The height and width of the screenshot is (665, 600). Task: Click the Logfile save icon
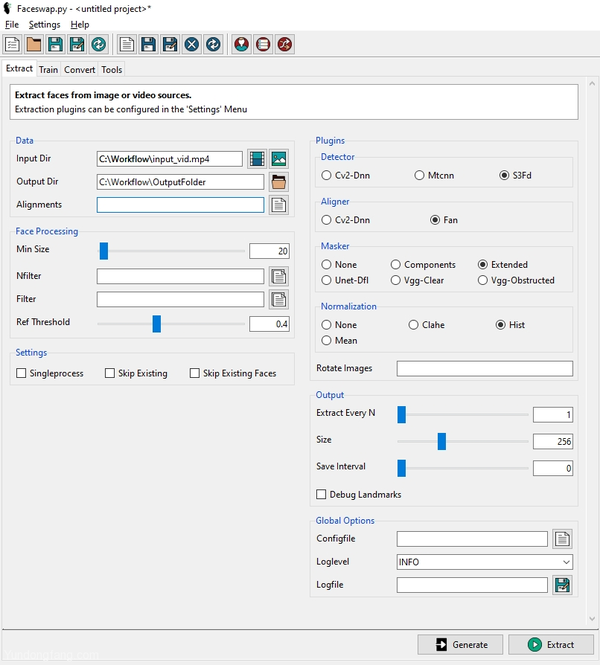563,585
